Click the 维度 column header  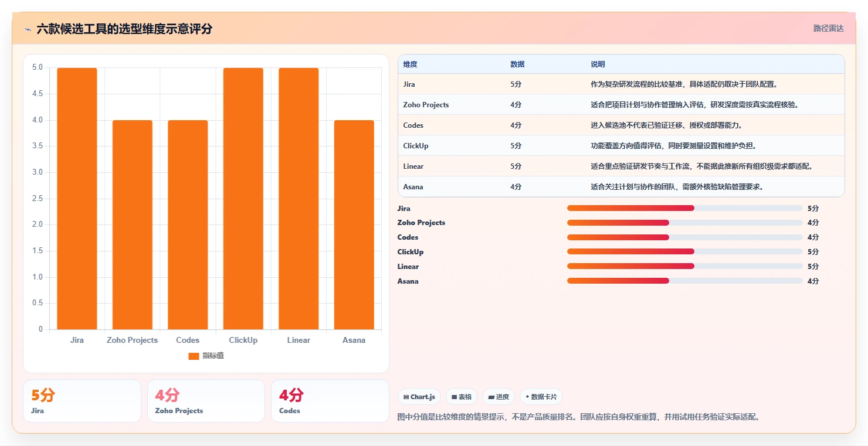(411, 64)
